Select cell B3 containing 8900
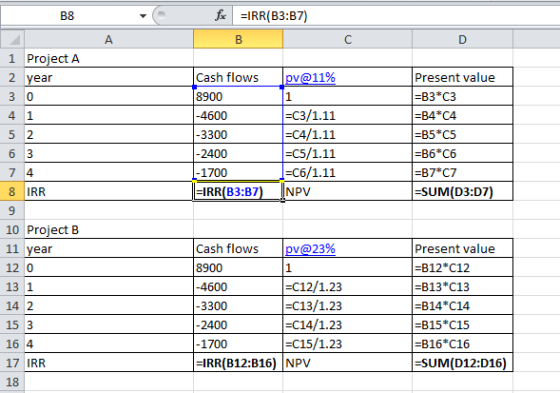This screenshot has height=393, width=560. (x=238, y=96)
